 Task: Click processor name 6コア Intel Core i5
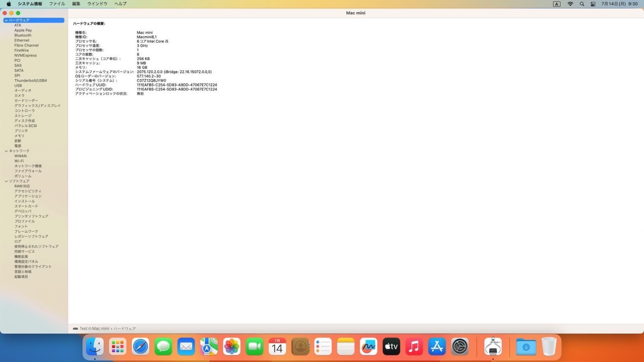point(153,41)
